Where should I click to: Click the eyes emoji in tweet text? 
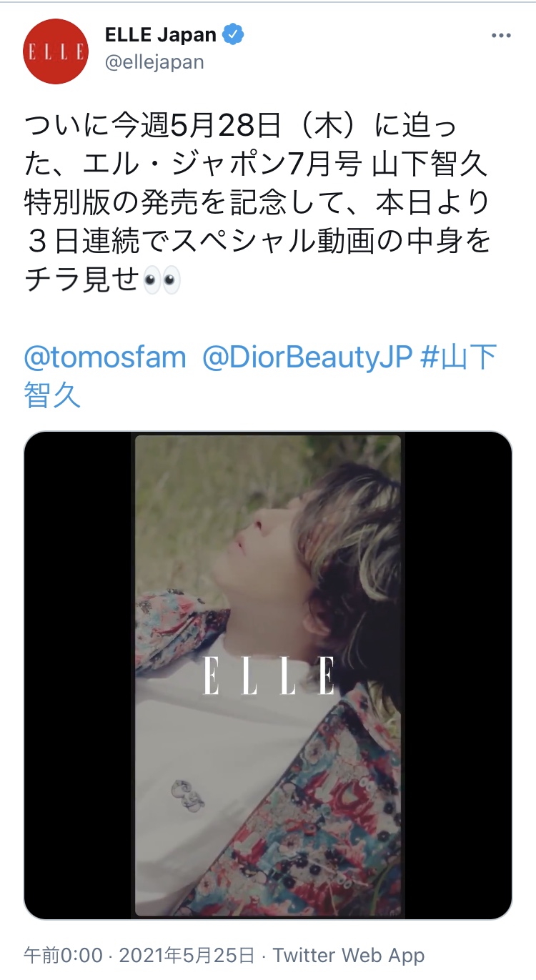[162, 280]
